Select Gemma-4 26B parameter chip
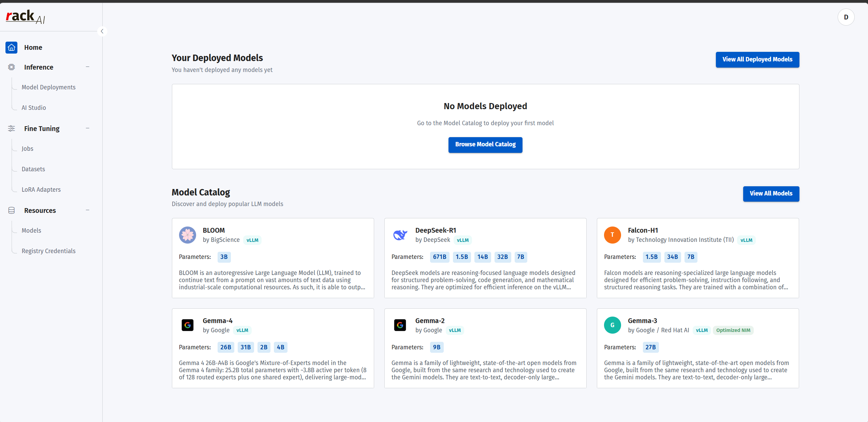The width and height of the screenshot is (868, 422). [225, 347]
